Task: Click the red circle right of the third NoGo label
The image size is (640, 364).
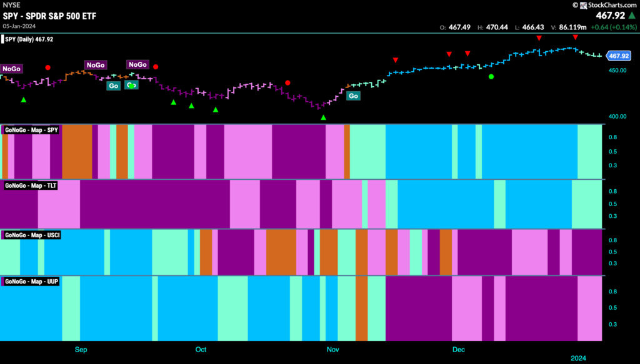Action: click(x=156, y=67)
